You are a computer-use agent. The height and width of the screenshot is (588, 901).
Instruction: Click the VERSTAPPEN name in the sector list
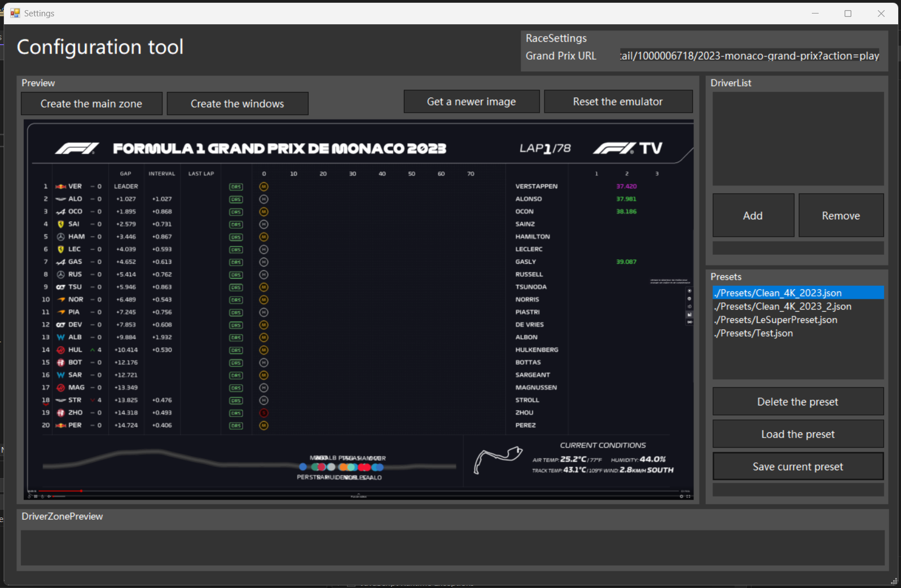pyautogui.click(x=537, y=187)
